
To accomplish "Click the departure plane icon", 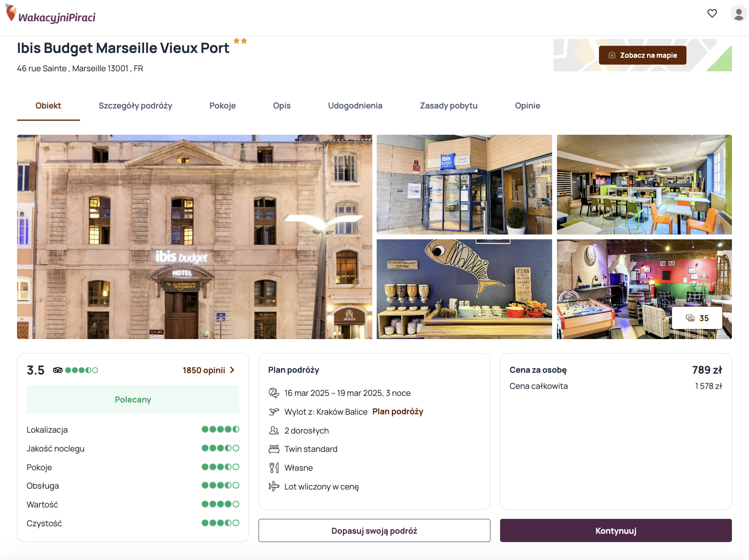I will [274, 412].
